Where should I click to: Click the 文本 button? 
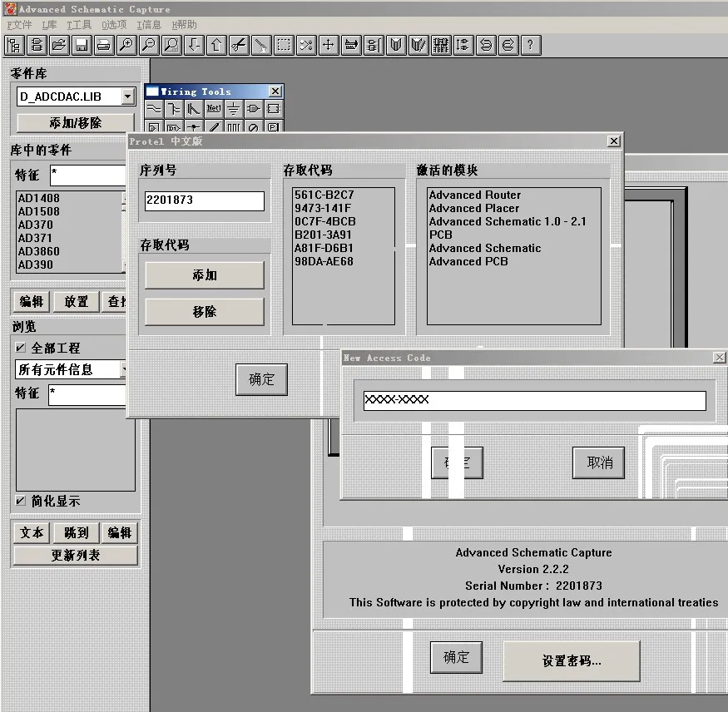point(32,532)
